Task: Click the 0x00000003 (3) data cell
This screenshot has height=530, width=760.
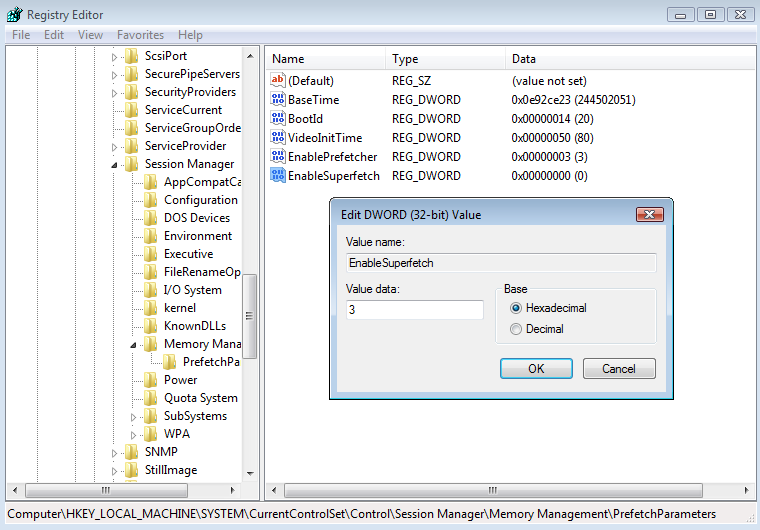Action: (549, 157)
